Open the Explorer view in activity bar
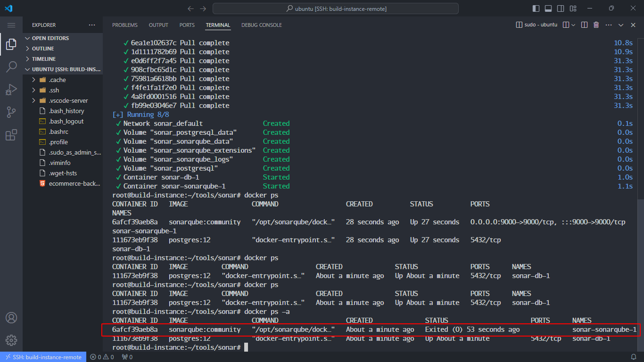 coord(11,44)
